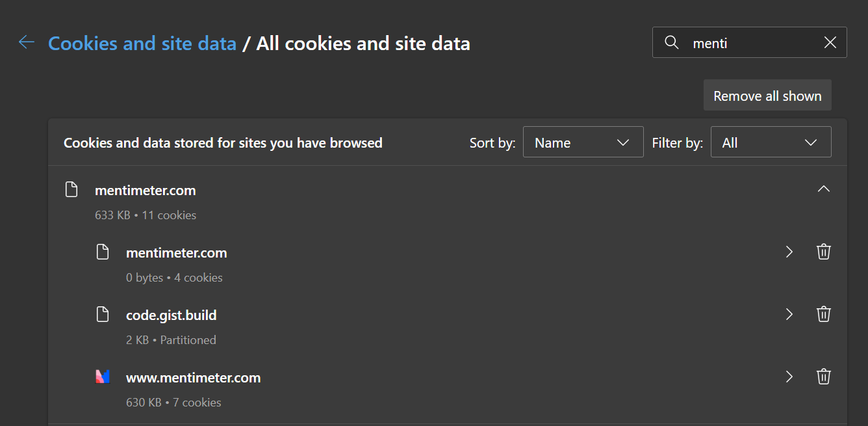Expand code.gist.build details arrow

(789, 314)
